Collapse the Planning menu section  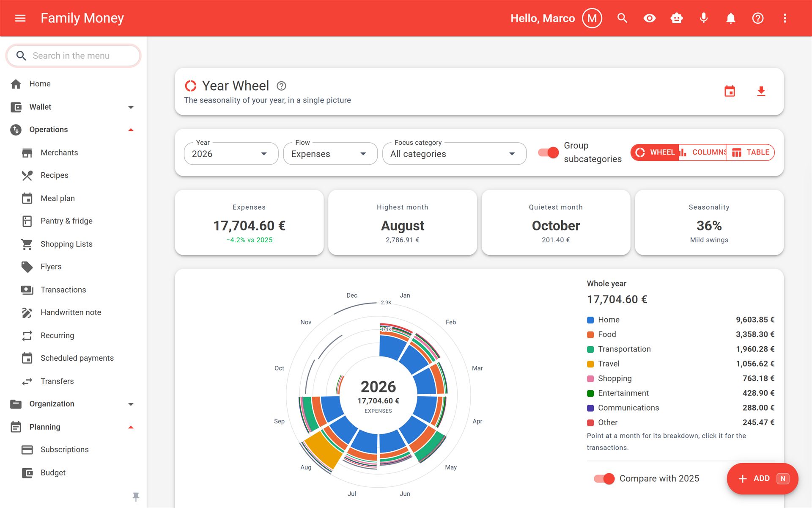73,427
